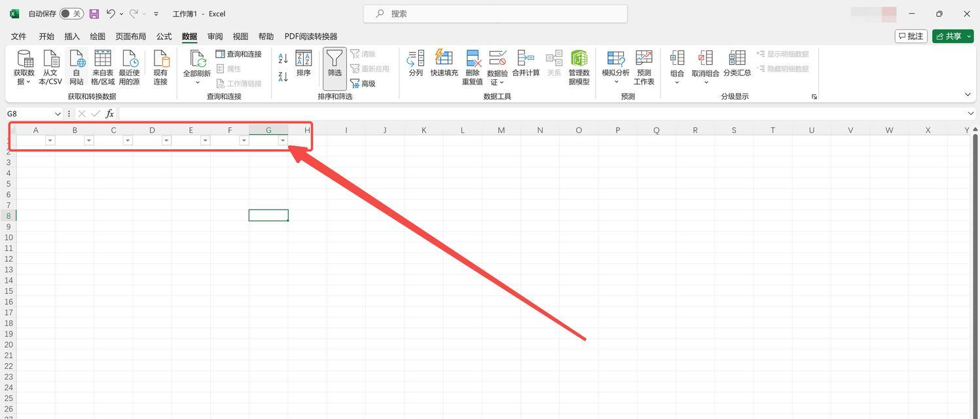
Task: Open the undo history dropdown arrow
Action: (x=121, y=14)
